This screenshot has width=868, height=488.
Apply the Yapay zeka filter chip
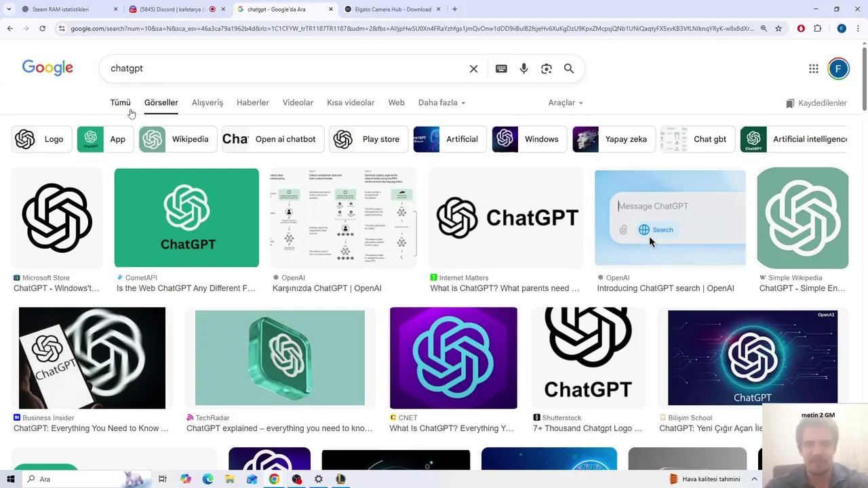[614, 139]
